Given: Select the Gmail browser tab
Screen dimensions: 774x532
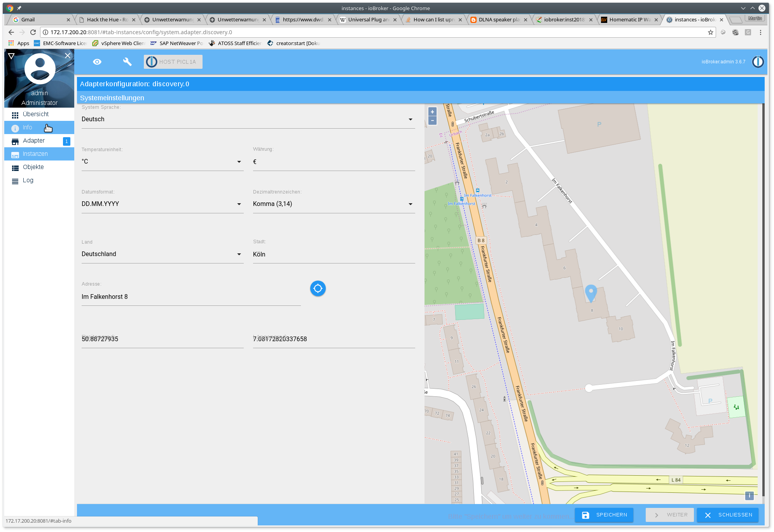Looking at the screenshot, I should [28, 19].
